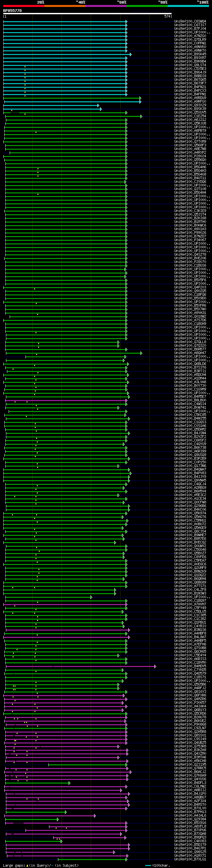Select label UniRef100_B4MDV5

190,666
